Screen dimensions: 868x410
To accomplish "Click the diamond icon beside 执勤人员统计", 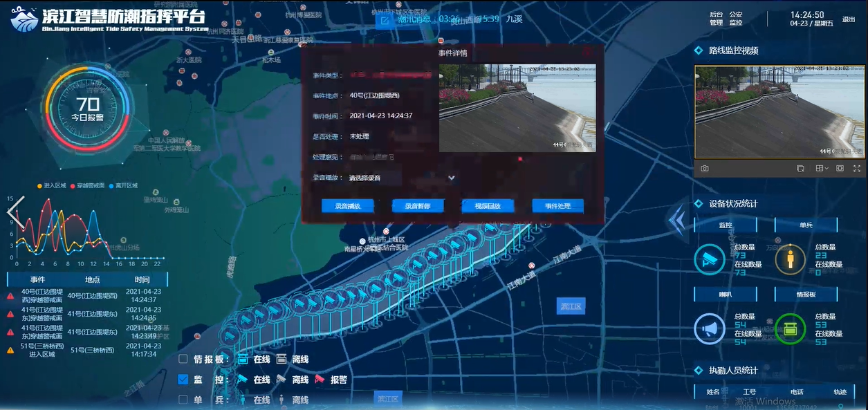I will pos(699,371).
